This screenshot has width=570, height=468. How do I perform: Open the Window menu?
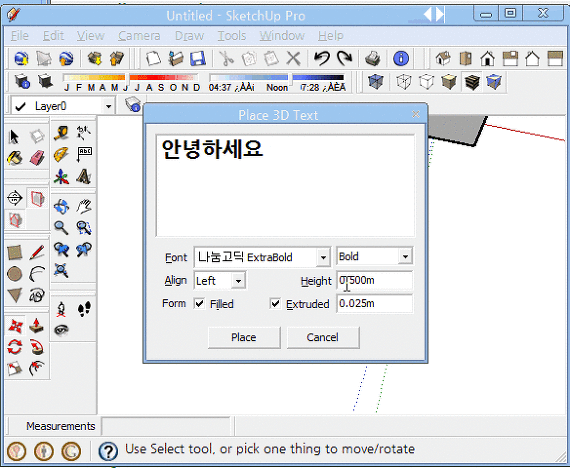click(282, 36)
